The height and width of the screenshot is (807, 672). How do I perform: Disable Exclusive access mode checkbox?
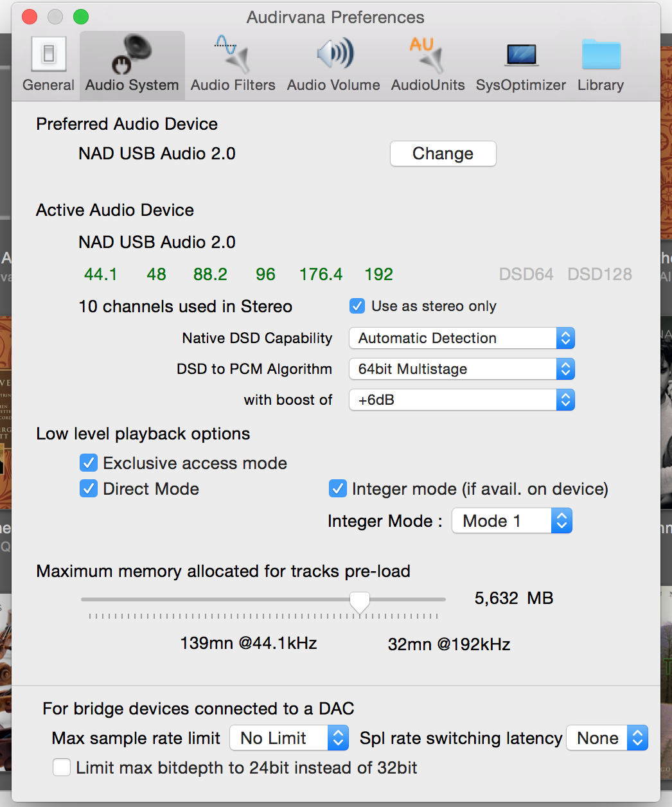89,463
